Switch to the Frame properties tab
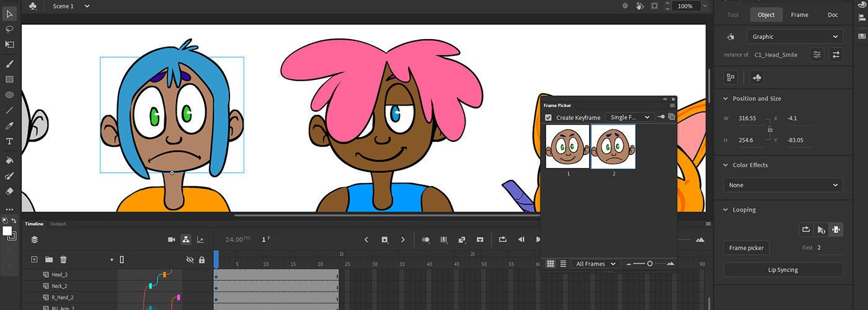Image resolution: width=868 pixels, height=310 pixels. (800, 15)
